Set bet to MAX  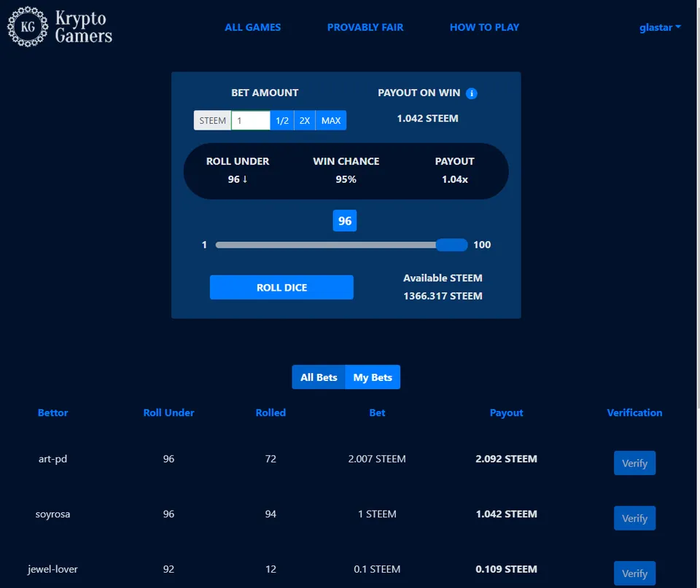pos(331,120)
